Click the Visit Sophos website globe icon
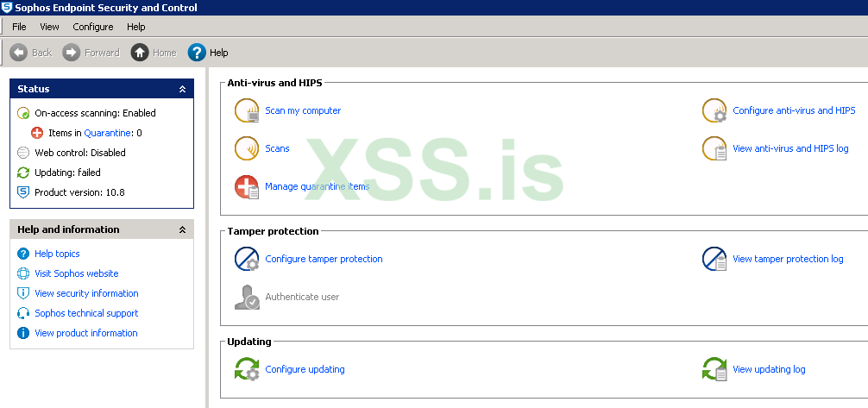Screen dimensions: 868x408 pyautogui.click(x=23, y=273)
